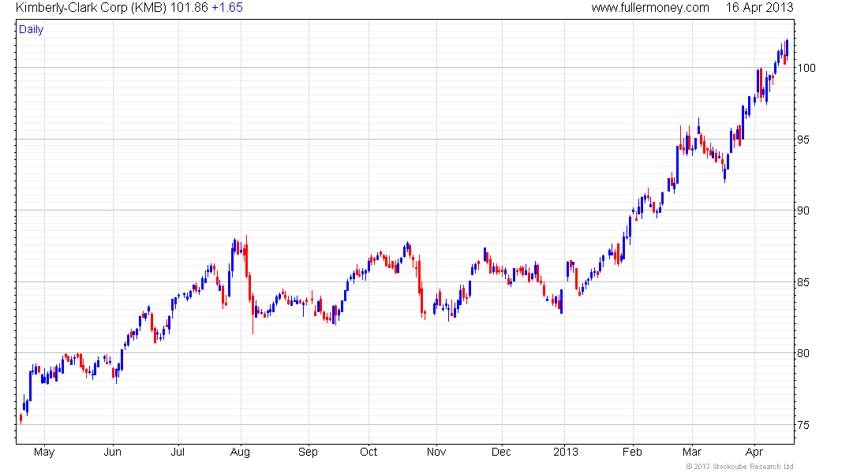Click the Sep label on time axis

click(308, 453)
